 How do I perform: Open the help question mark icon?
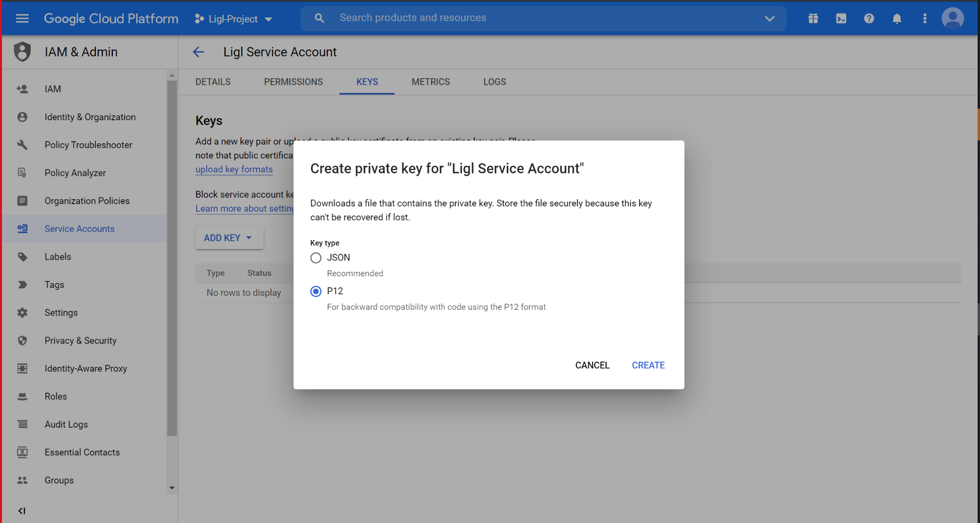click(869, 19)
